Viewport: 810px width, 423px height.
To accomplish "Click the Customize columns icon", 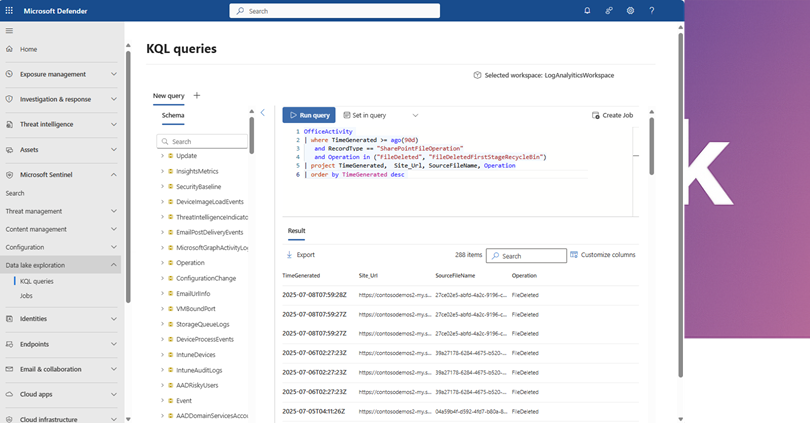I will (574, 255).
